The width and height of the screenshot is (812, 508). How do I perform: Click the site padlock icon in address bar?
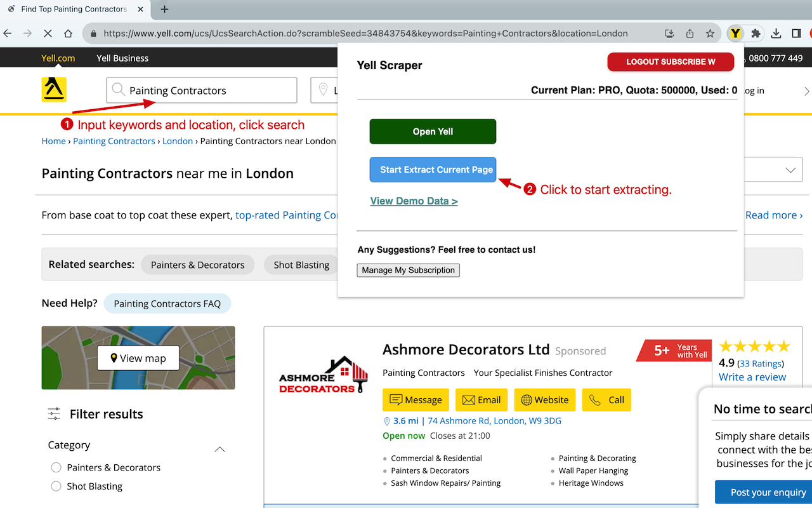(93, 34)
